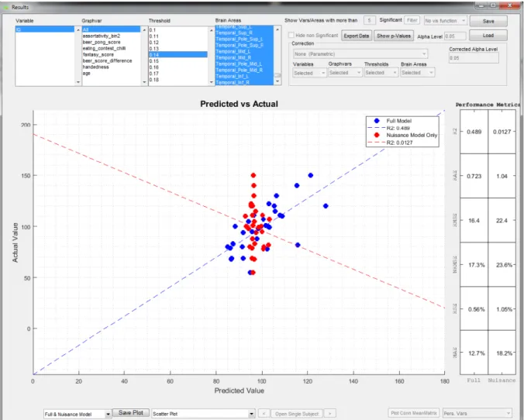Tick the Hide non Significant checkbox
This screenshot has height=420, width=524.
point(291,36)
